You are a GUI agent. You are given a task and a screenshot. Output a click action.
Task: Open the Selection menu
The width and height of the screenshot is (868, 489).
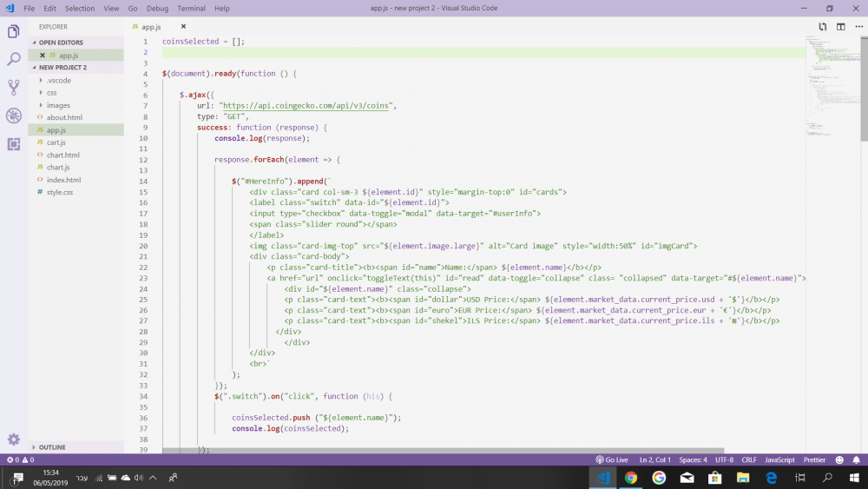[80, 9]
